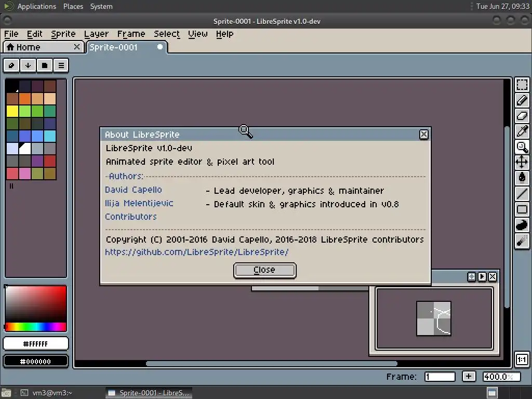This screenshot has height=399, width=532.
Task: Open the Applications system menu
Action: (x=37, y=6)
